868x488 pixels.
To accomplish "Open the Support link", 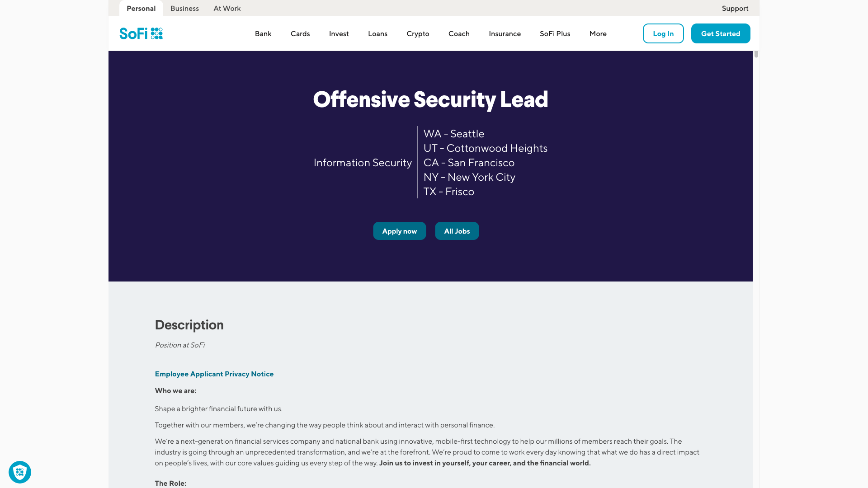I will pyautogui.click(x=735, y=8).
